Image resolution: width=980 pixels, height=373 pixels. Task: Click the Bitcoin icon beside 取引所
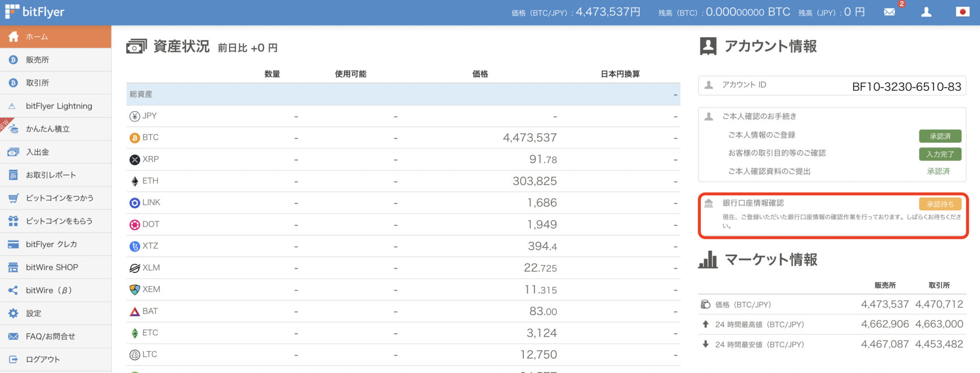tap(13, 83)
